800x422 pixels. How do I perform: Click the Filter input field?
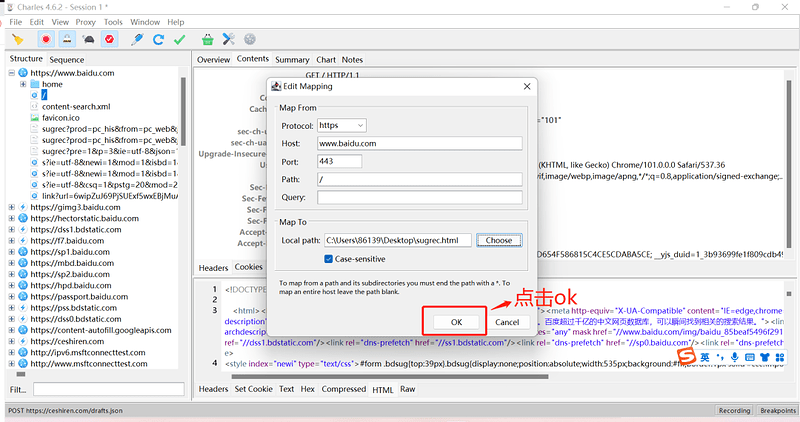click(109, 389)
